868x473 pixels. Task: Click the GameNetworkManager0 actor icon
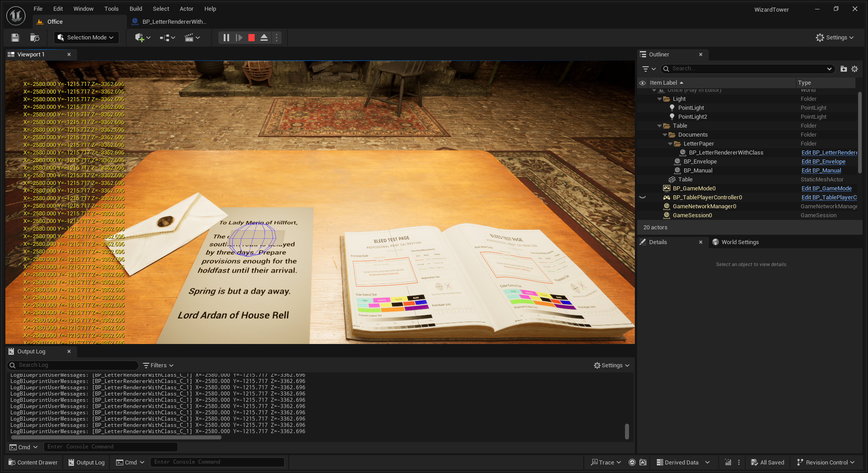tap(666, 206)
